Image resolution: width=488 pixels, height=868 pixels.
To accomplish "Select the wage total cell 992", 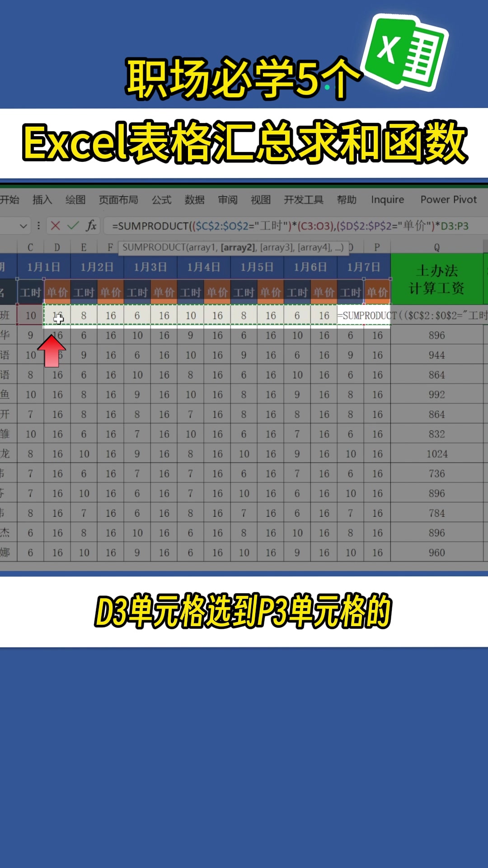I will point(437,395).
